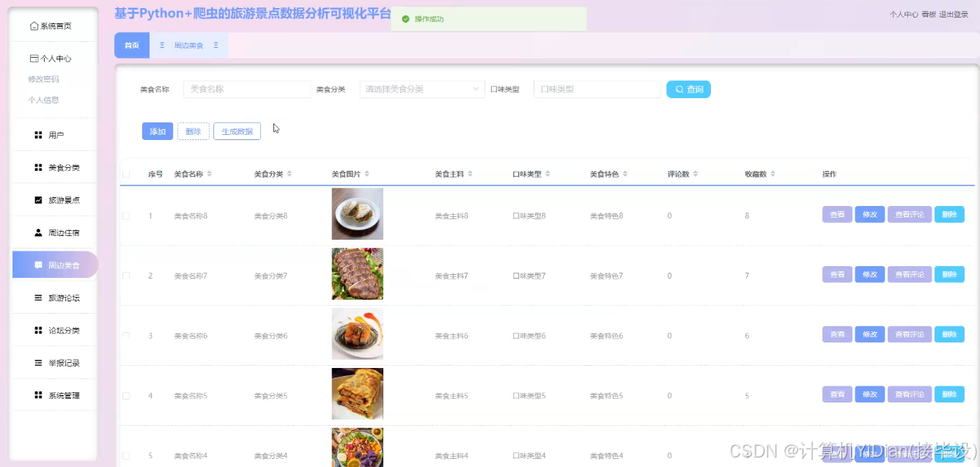
Task: Open food image thumbnail of row 美食名称8
Action: coord(358,214)
